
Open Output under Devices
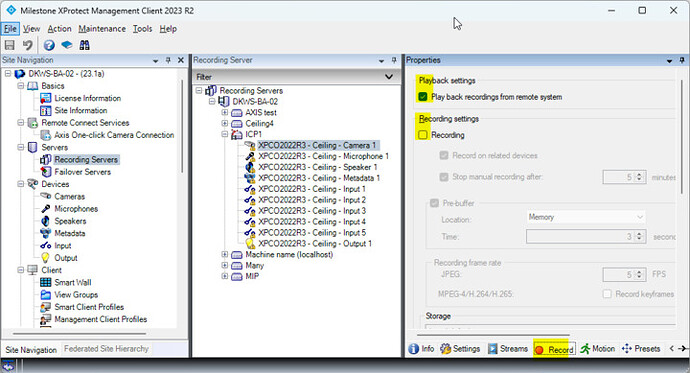[66, 258]
